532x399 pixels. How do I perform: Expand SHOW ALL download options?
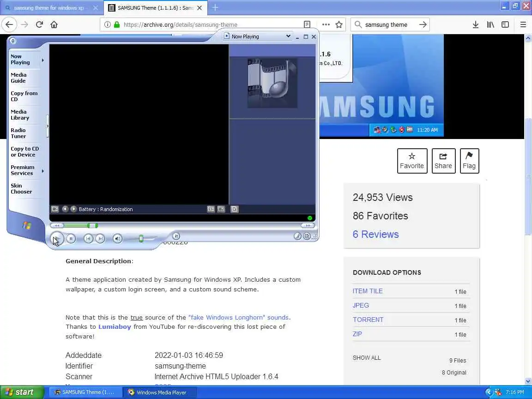point(366,357)
